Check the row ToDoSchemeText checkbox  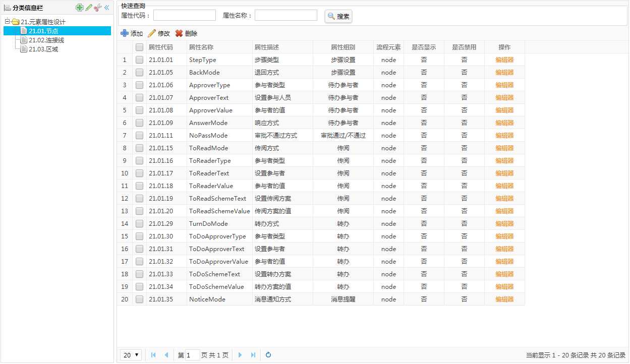(140, 274)
